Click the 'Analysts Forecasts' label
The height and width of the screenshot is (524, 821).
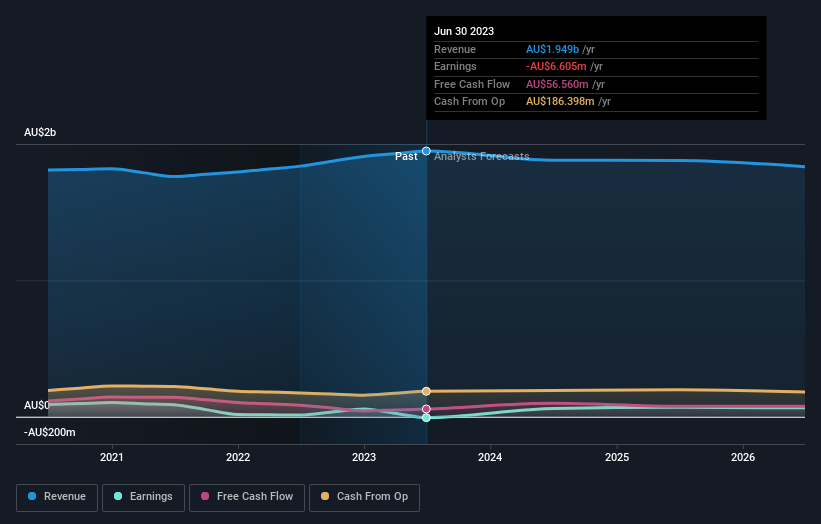click(482, 157)
